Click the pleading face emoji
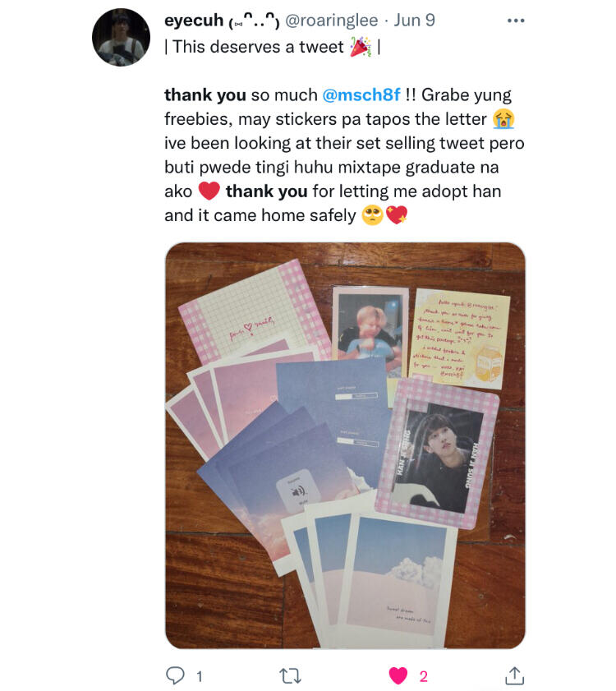Image resolution: width=616 pixels, height=691 pixels. [x=372, y=215]
